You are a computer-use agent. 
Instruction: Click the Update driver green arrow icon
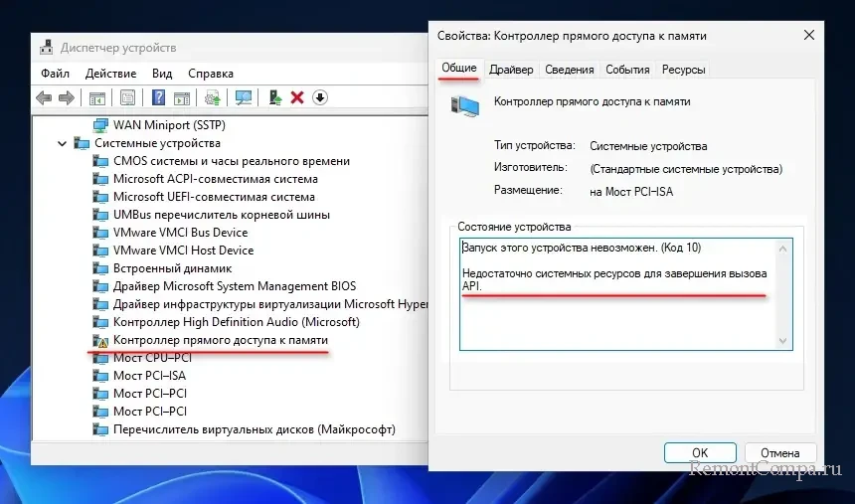click(275, 97)
